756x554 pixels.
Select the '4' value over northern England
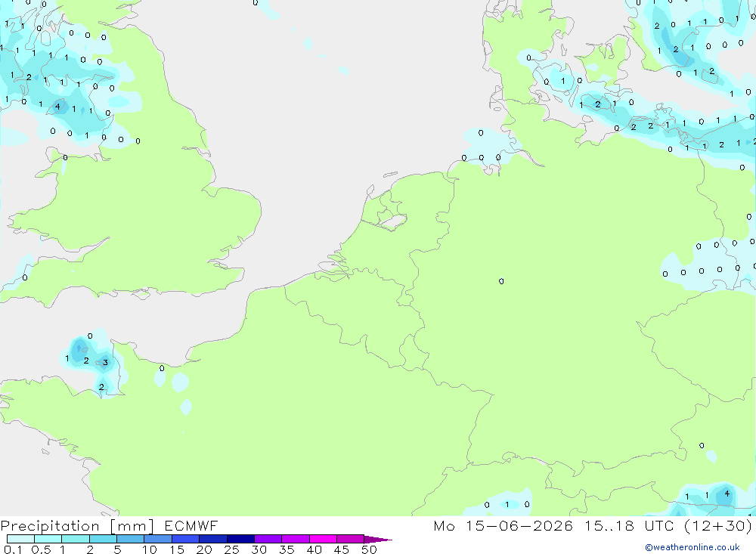tap(57, 106)
